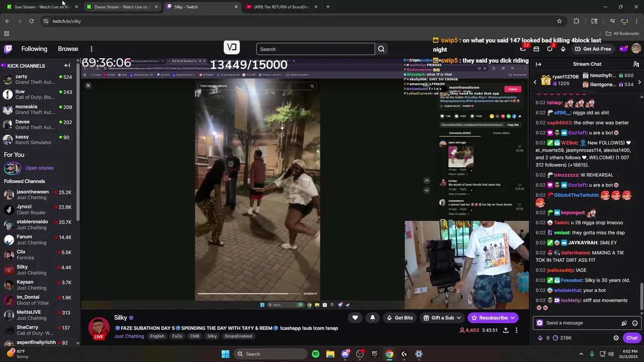Show previous gift leaderboard entries
Image resolution: width=644 pixels, height=362 pixels.
(535, 82)
